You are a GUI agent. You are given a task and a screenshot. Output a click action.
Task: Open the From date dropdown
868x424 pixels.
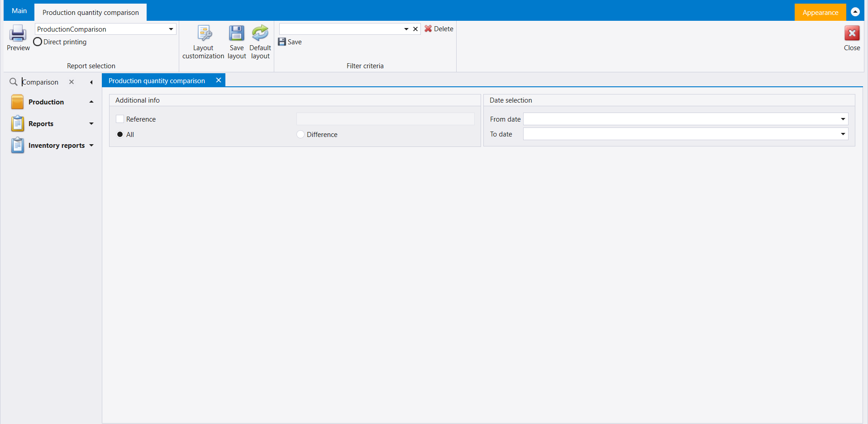[x=843, y=119]
